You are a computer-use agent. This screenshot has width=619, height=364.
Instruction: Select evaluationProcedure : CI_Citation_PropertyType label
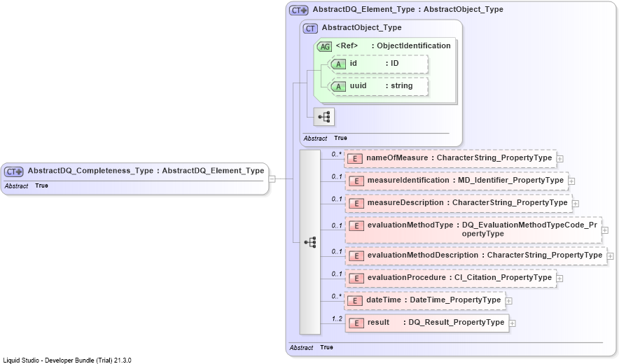click(459, 277)
